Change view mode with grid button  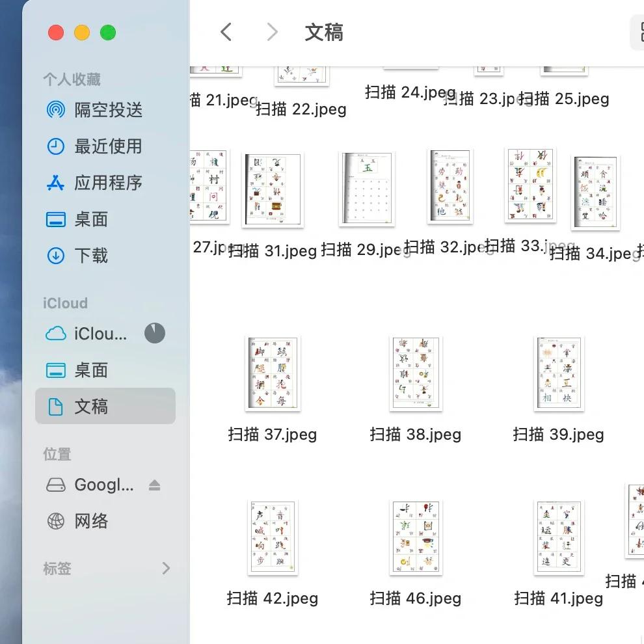coord(639,32)
